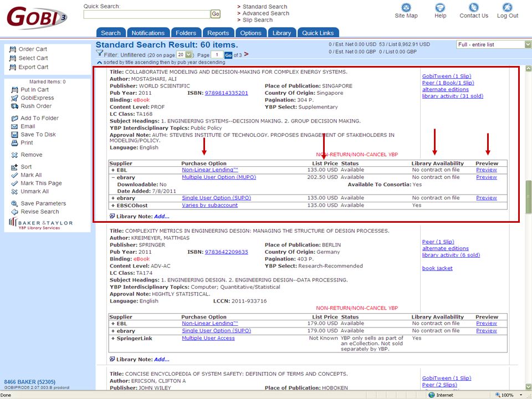The image size is (532, 399).
Task: Click the Save To Disk icon
Action: click(x=14, y=135)
